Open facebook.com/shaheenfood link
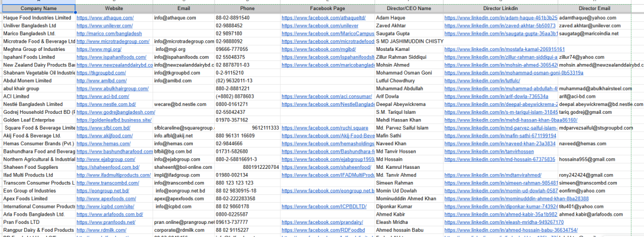This screenshot has width=644, height=237. tap(326, 167)
